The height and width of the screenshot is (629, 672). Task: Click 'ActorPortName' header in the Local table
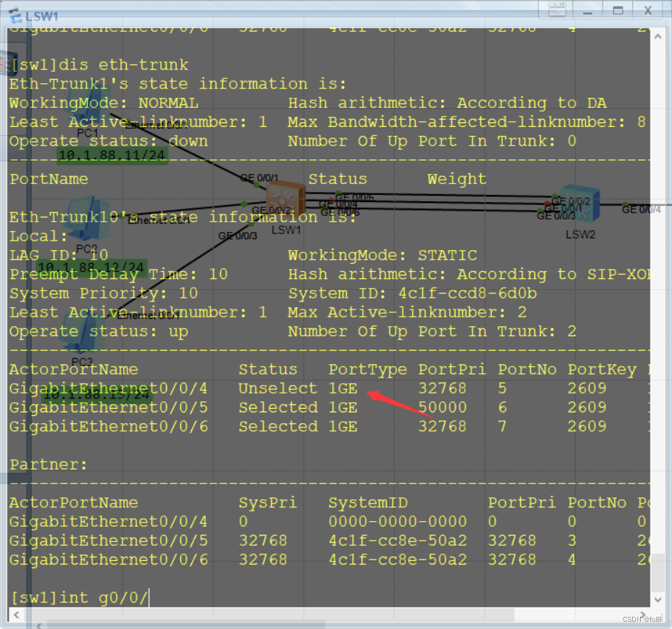coord(74,369)
